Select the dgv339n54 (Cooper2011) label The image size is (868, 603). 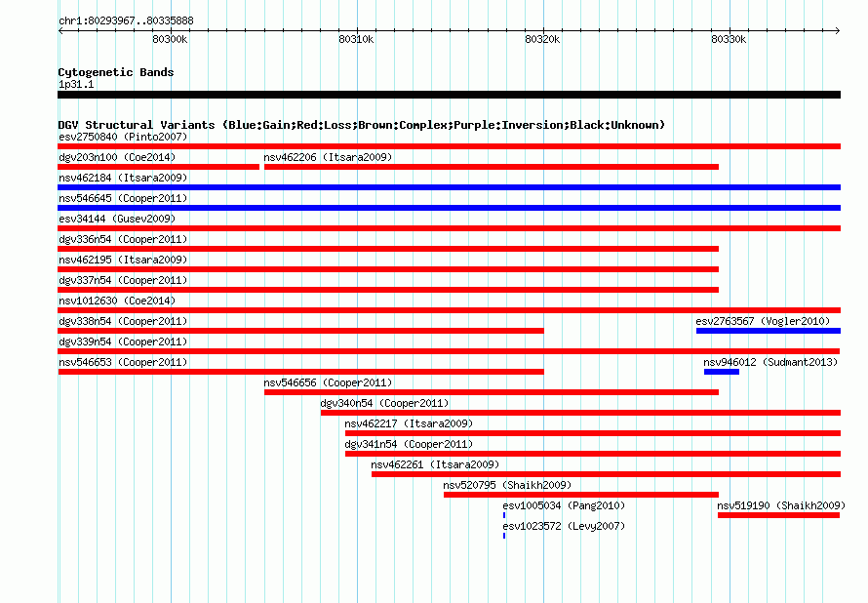tap(123, 342)
